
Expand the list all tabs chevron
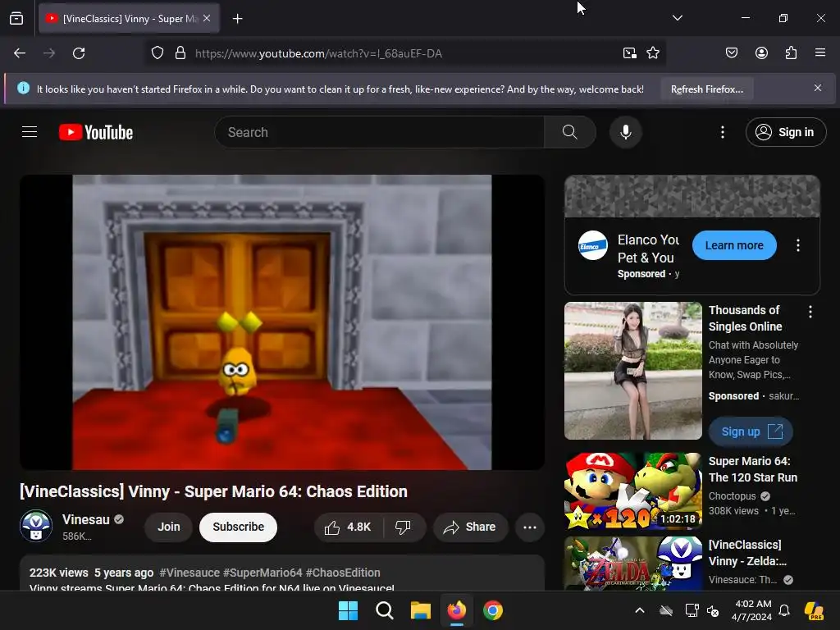tap(677, 18)
